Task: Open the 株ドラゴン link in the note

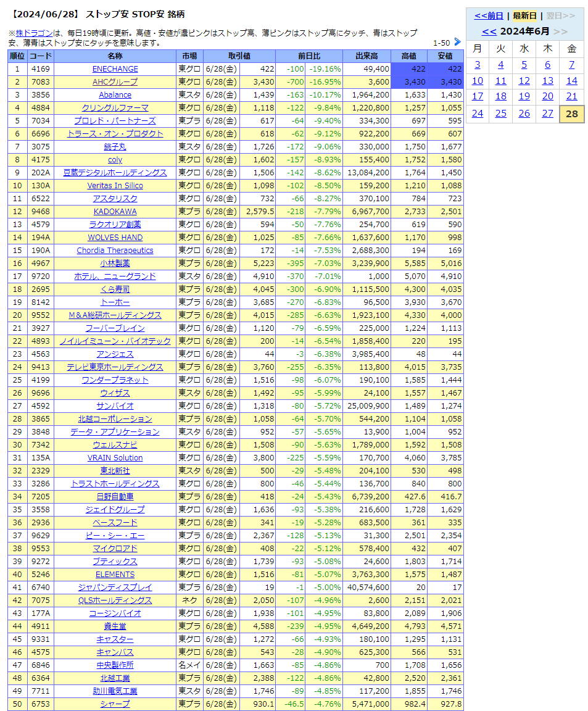Action: 34,33
